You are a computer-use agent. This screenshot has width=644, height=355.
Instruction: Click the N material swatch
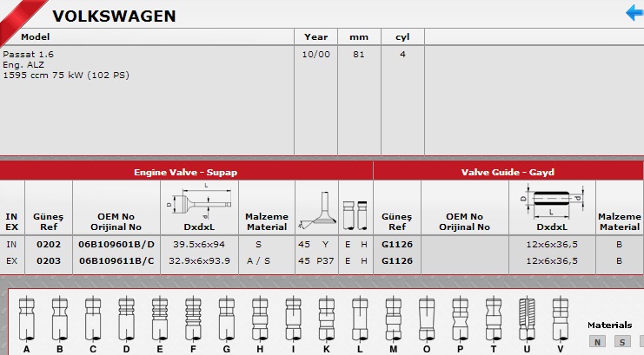(x=597, y=341)
